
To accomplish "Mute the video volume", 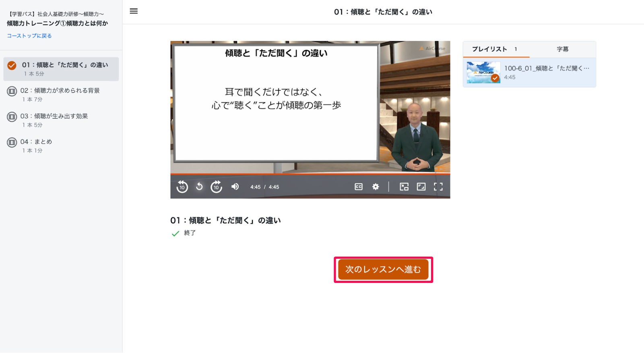I will tap(235, 187).
